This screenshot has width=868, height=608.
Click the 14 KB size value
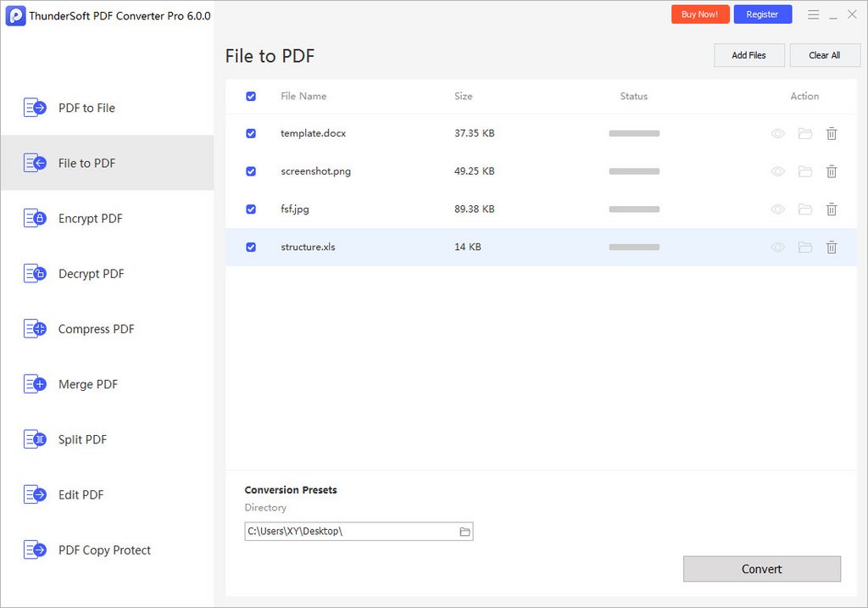coord(468,247)
